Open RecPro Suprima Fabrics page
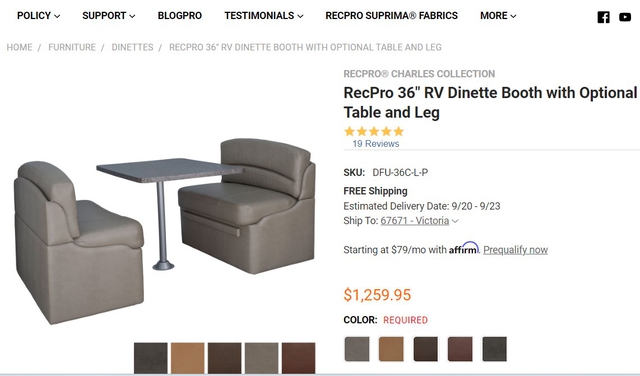640x376 pixels. point(391,16)
